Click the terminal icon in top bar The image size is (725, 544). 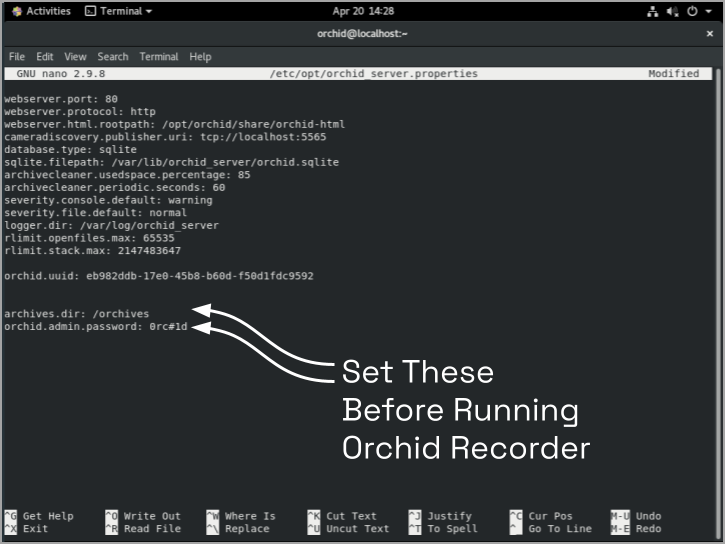click(91, 11)
